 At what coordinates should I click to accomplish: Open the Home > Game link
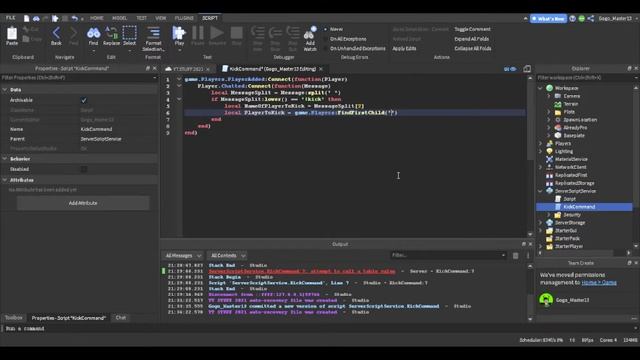(x=599, y=282)
